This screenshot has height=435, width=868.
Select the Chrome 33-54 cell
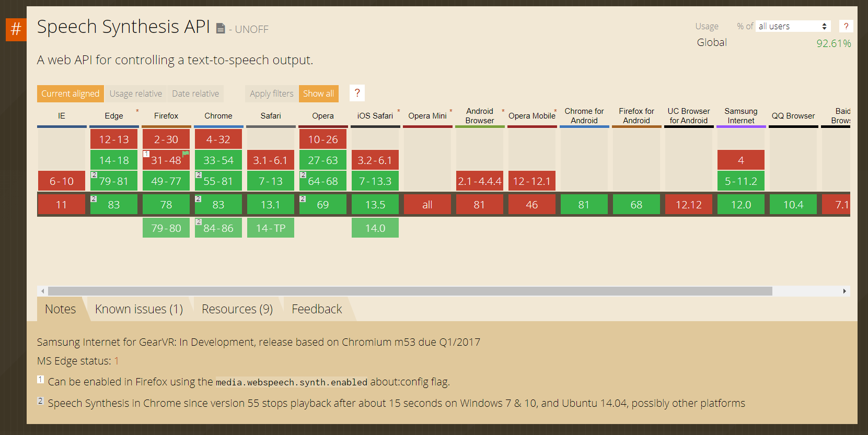218,160
